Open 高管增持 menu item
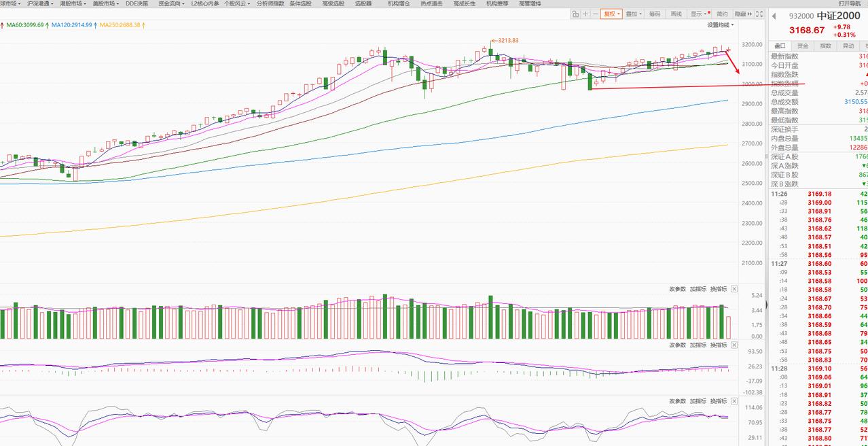This screenshot has height=446, width=868. pyautogui.click(x=530, y=3)
